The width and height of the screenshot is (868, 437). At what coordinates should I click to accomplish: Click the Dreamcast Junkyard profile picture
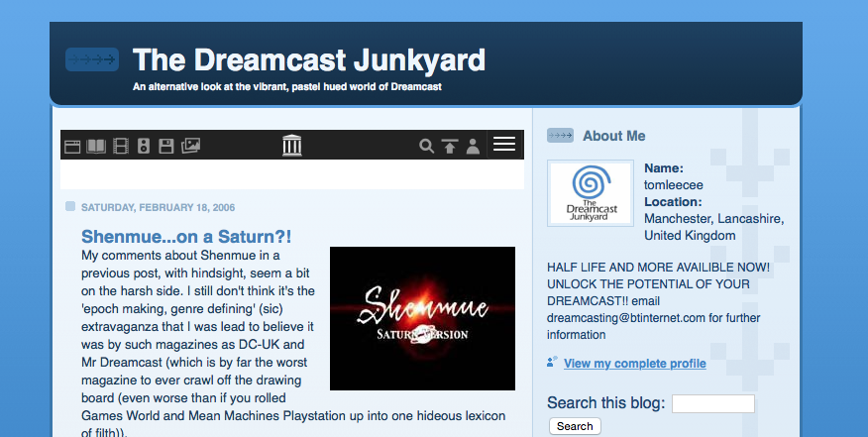[591, 193]
